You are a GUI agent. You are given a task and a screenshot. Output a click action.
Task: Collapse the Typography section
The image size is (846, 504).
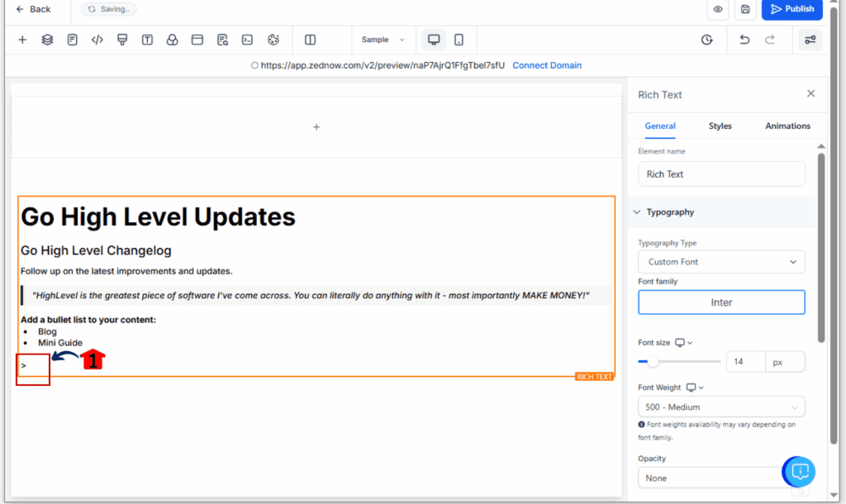pos(722,212)
